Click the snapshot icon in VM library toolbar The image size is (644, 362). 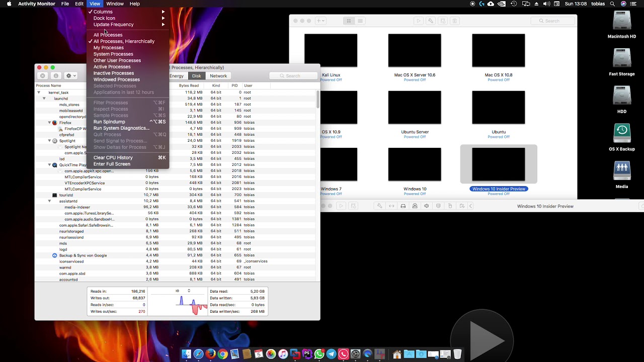coord(443,21)
